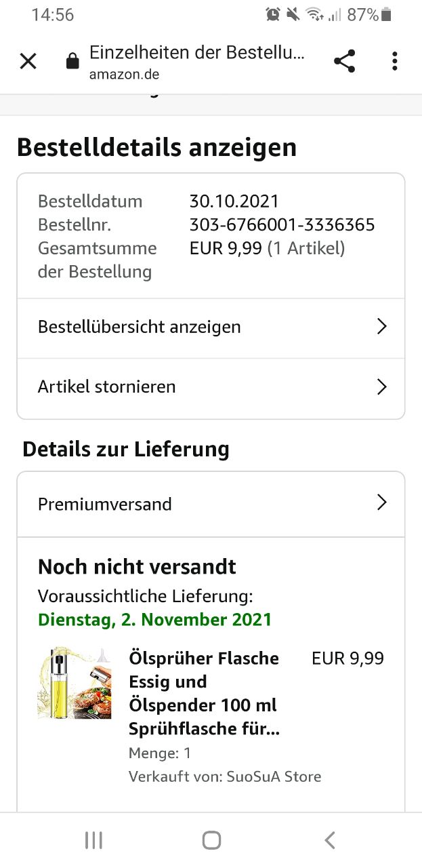This screenshot has height=868, width=422.
Task: Expand Premiumversand chevron arrow
Action: pos(381,502)
